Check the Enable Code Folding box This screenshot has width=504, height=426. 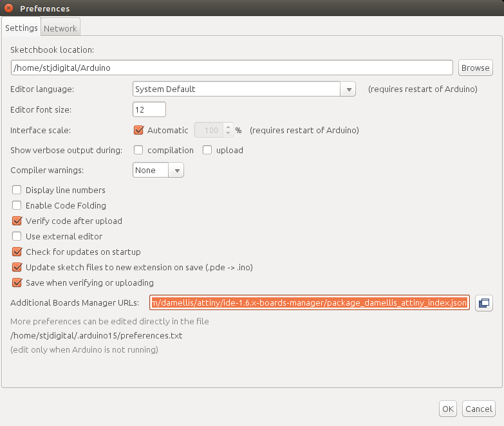pyautogui.click(x=17, y=205)
